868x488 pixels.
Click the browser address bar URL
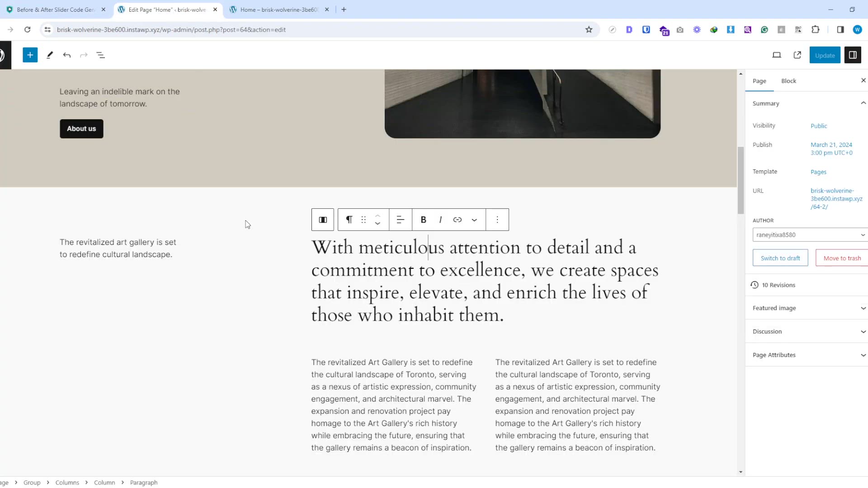[x=171, y=30]
